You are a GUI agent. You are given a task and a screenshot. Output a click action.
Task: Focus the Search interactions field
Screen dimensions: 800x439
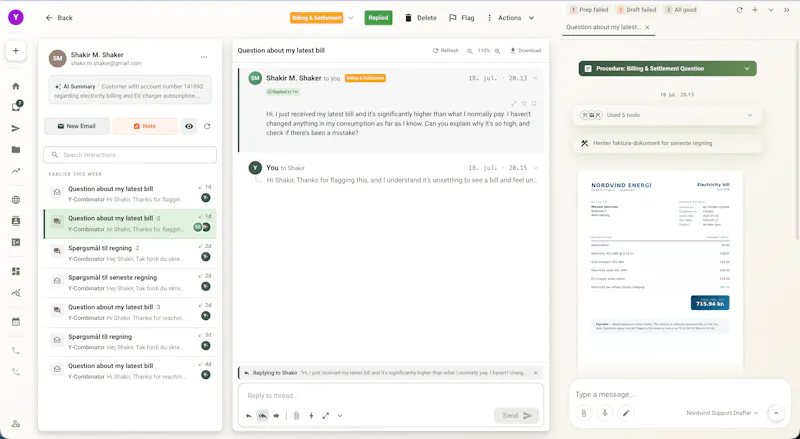coord(130,155)
